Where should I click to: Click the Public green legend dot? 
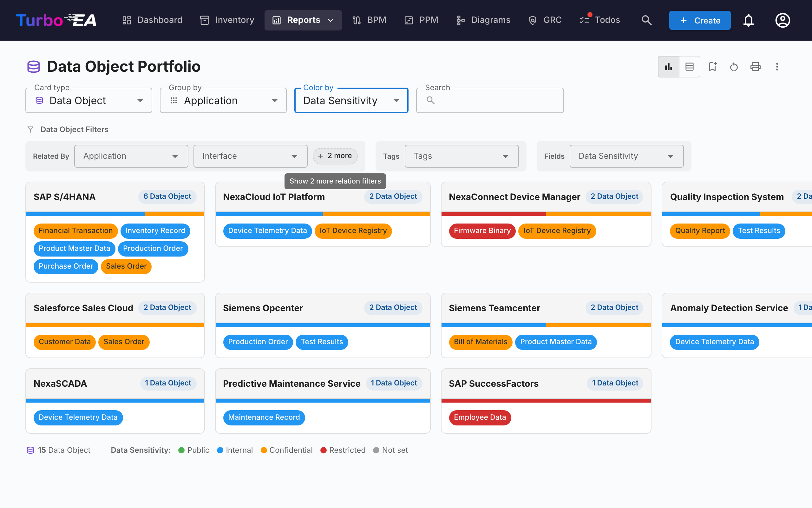click(181, 450)
